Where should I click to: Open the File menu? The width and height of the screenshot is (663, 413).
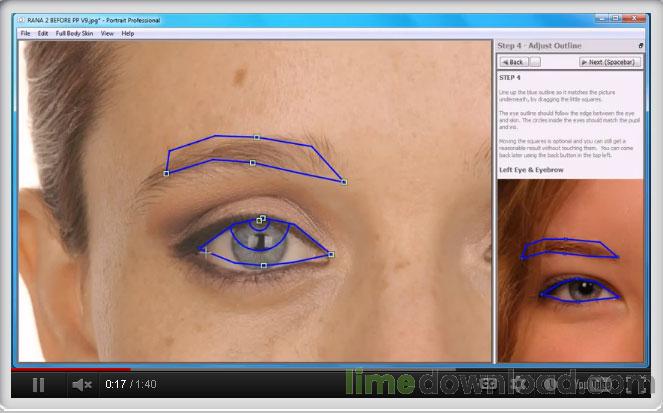click(x=25, y=33)
